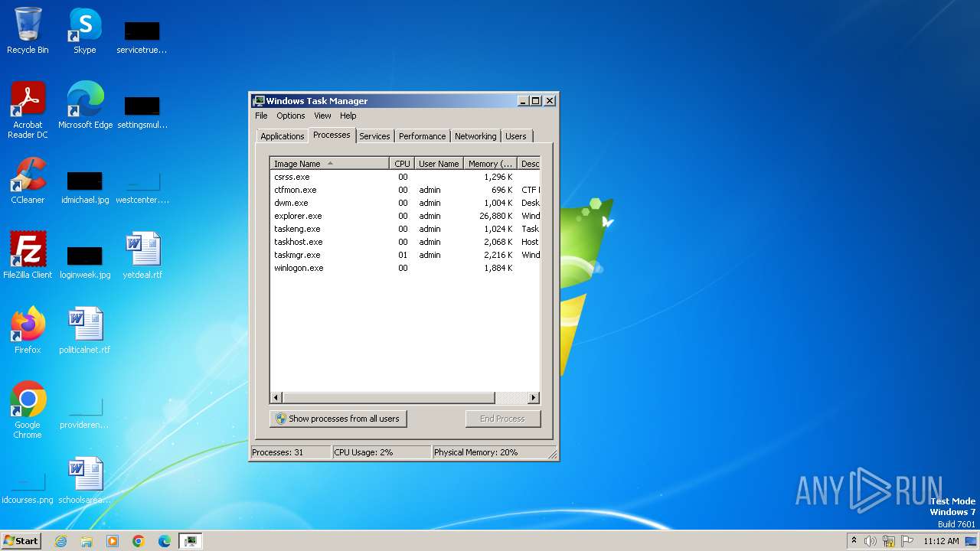Open the CCleaner desktop shortcut
980x551 pixels.
click(28, 180)
